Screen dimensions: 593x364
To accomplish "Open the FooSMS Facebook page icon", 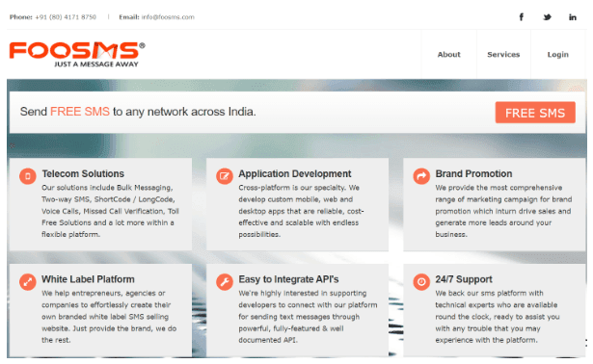I will click(x=521, y=17).
